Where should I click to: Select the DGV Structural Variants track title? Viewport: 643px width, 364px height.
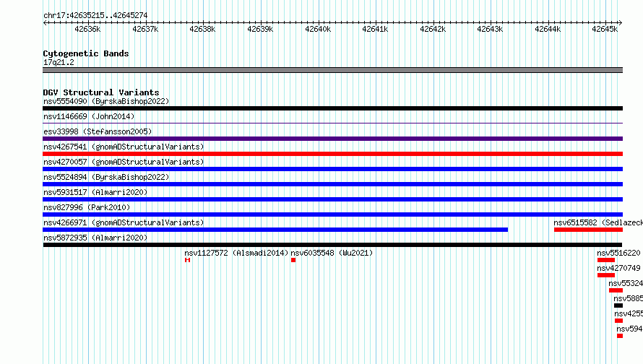tap(101, 92)
